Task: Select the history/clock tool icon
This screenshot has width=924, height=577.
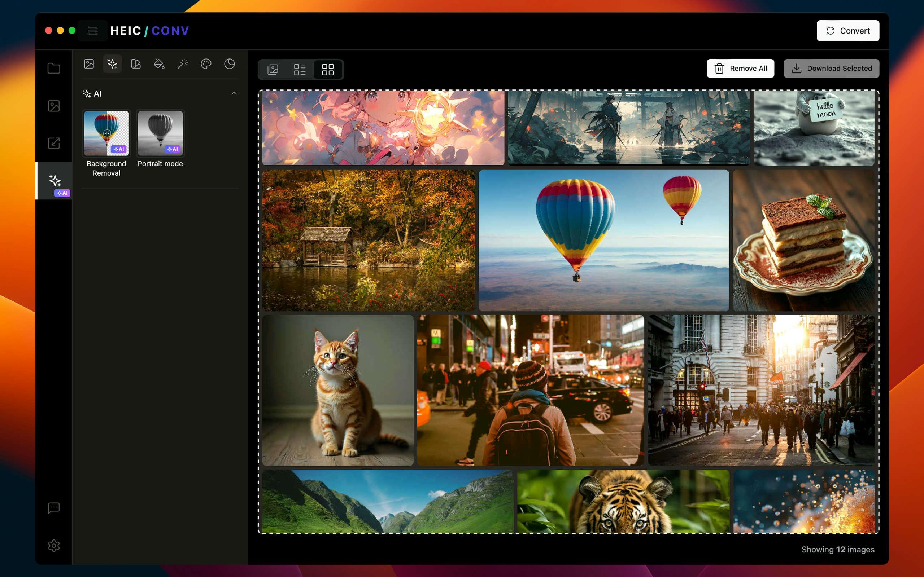Action: [x=230, y=64]
